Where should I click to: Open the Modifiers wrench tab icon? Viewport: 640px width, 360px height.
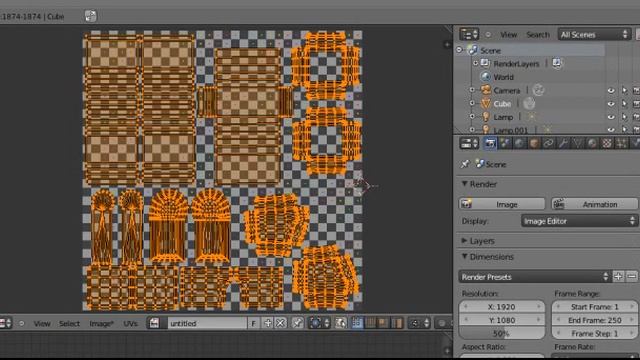pos(563,143)
